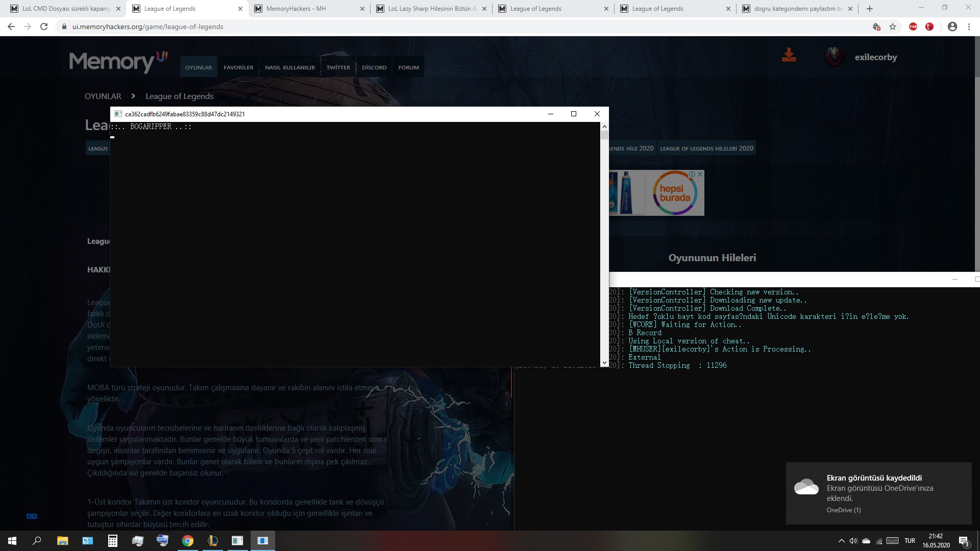Open the OneDrive cloud icon in the system tray
The image size is (980, 551).
(x=866, y=541)
